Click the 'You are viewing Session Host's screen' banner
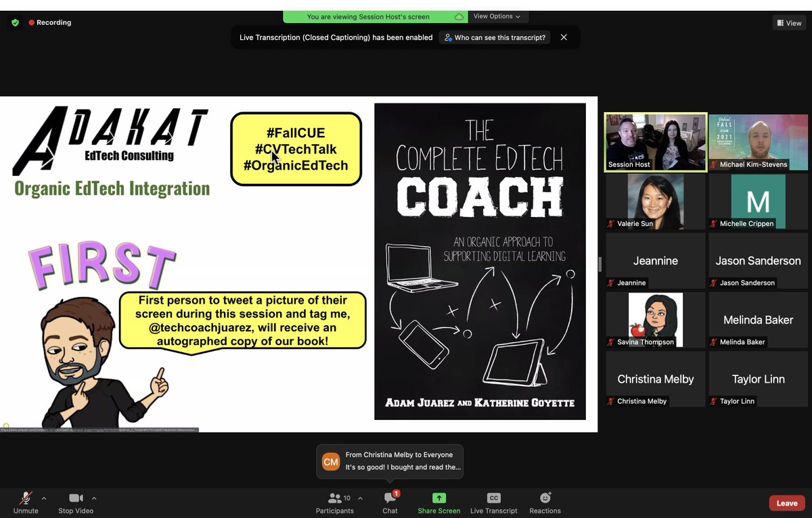The image size is (812, 518). [376, 16]
